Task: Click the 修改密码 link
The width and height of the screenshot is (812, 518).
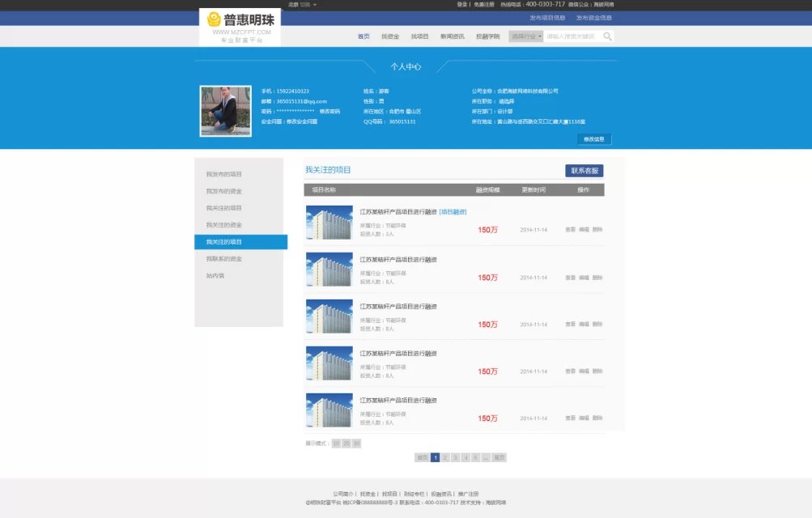Action: point(329,111)
